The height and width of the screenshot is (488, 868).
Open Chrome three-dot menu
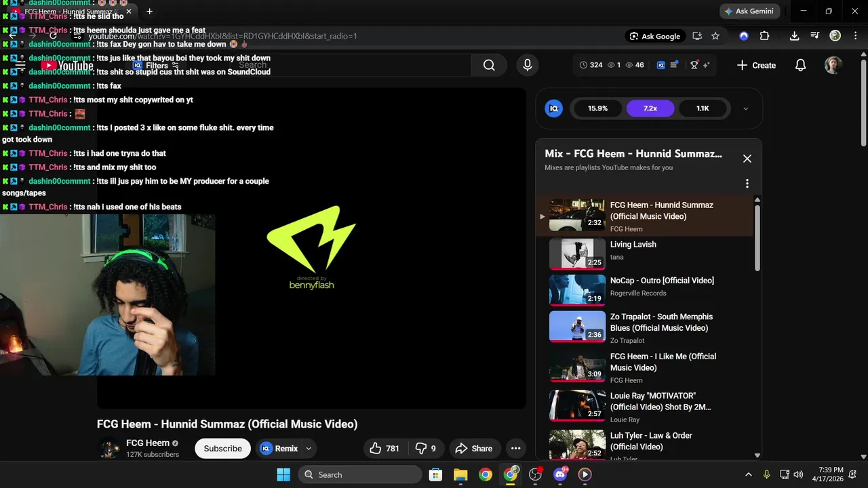[x=854, y=36]
